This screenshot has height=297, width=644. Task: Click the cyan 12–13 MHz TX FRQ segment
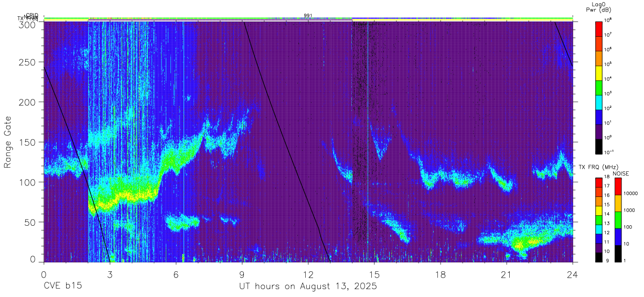(599, 228)
